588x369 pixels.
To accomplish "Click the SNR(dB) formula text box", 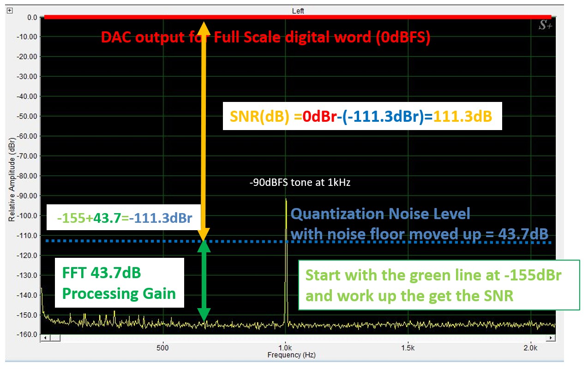I will [361, 117].
